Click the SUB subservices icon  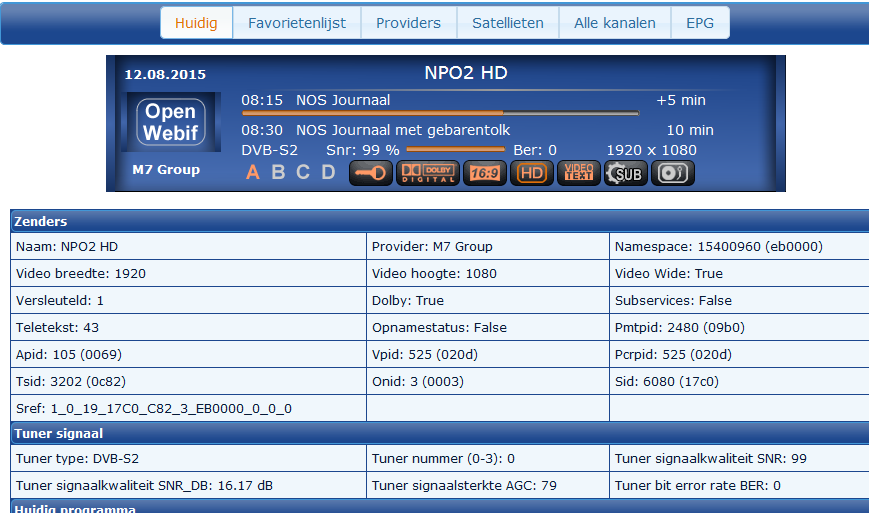(626, 173)
